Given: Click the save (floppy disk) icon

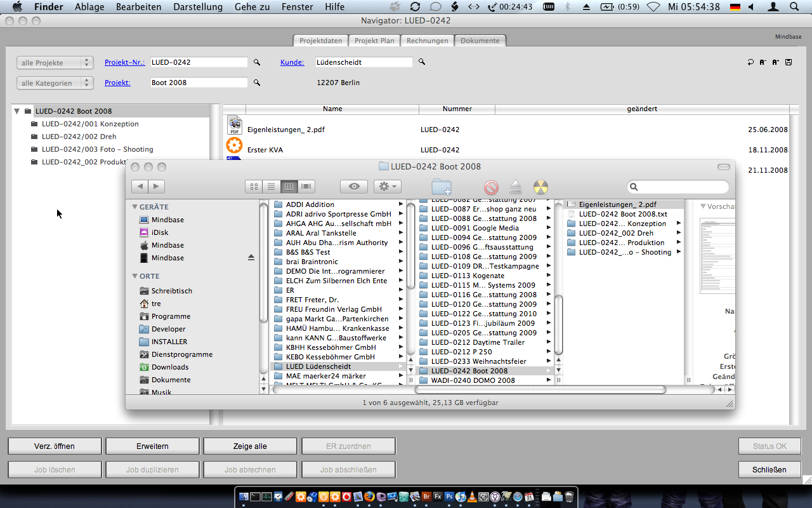Looking at the screenshot, I should point(789,62).
